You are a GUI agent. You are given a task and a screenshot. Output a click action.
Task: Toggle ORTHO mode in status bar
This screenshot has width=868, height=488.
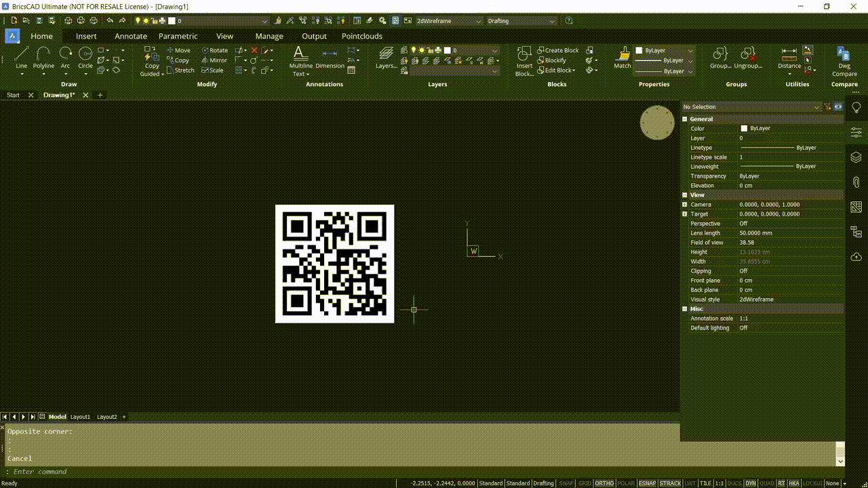(x=604, y=483)
